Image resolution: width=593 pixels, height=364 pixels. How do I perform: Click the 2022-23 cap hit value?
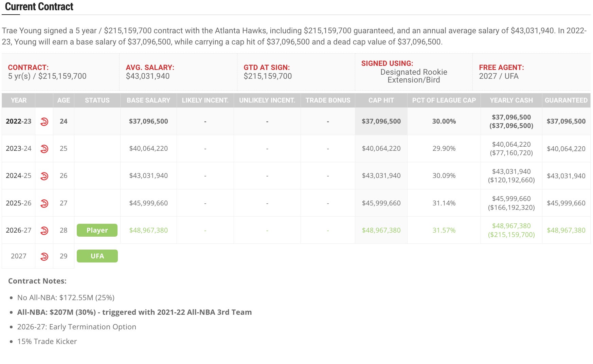click(381, 121)
